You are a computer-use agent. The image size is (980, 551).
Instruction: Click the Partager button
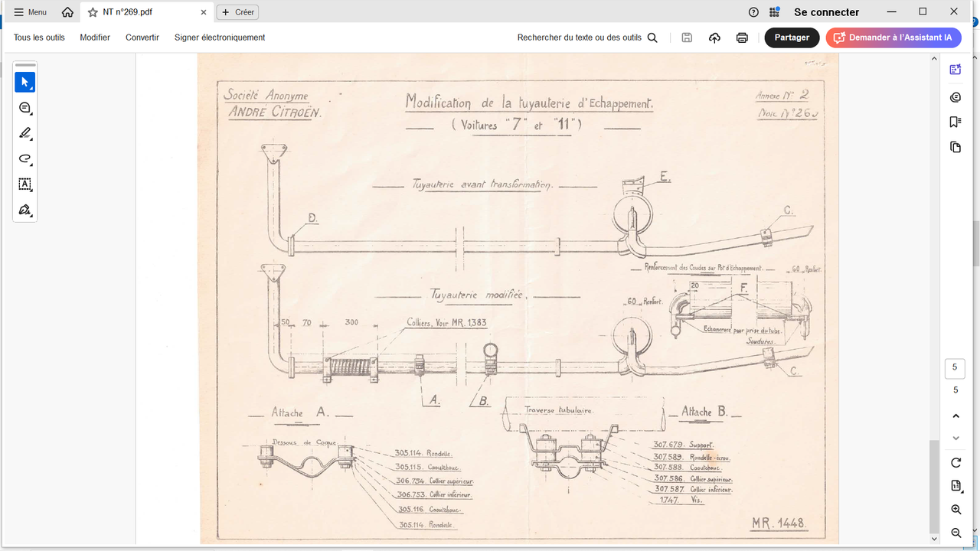[792, 37]
